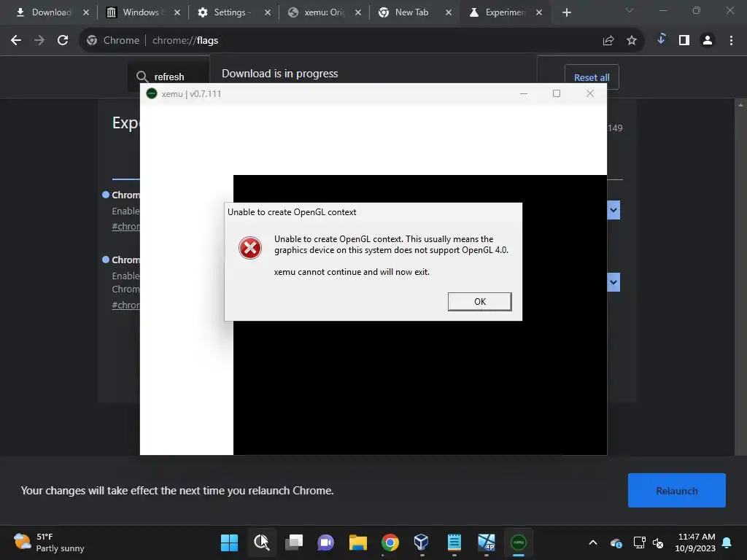Click the network tray icon
The width and height of the screenshot is (747, 560).
coord(639,542)
